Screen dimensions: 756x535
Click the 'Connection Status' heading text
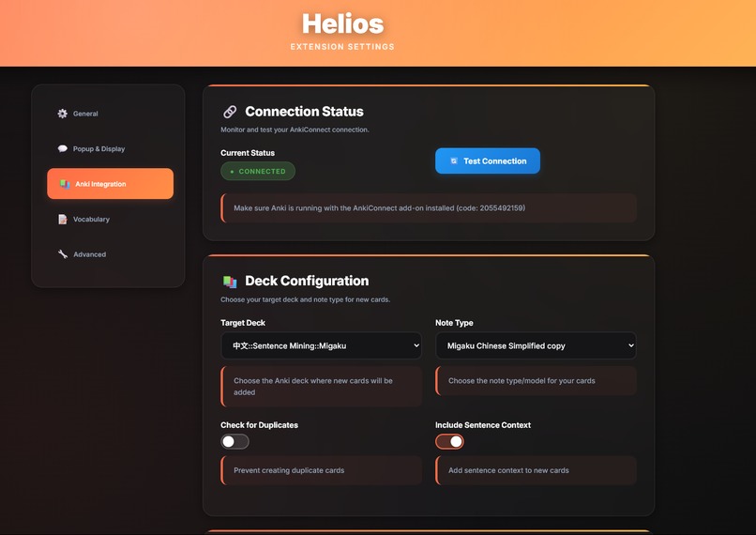(x=304, y=112)
